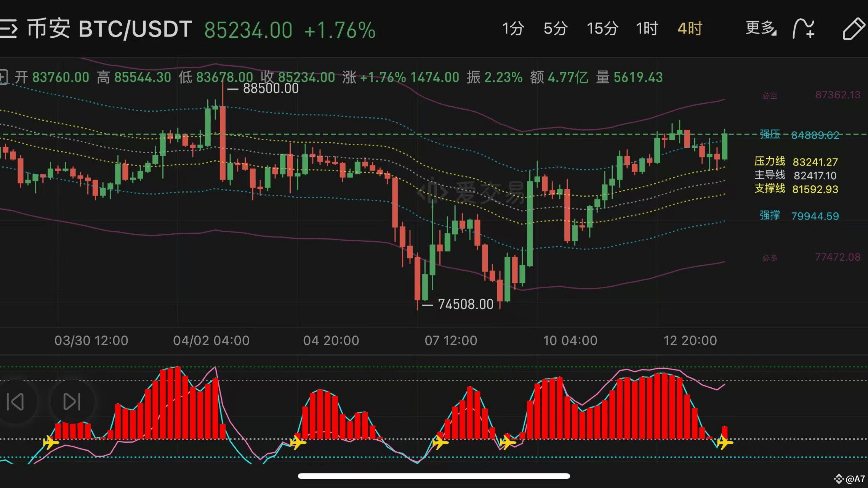Click the leftmost yellow airplane signal marker
The height and width of the screenshot is (488, 868).
[x=51, y=443]
